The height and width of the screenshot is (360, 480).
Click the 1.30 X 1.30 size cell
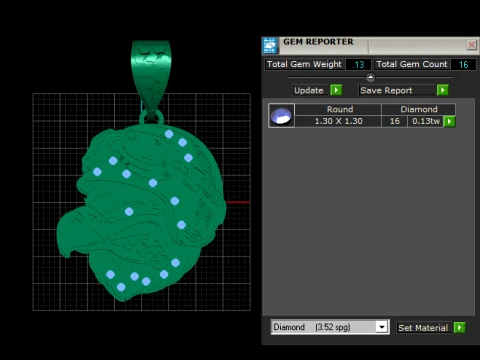[339, 121]
